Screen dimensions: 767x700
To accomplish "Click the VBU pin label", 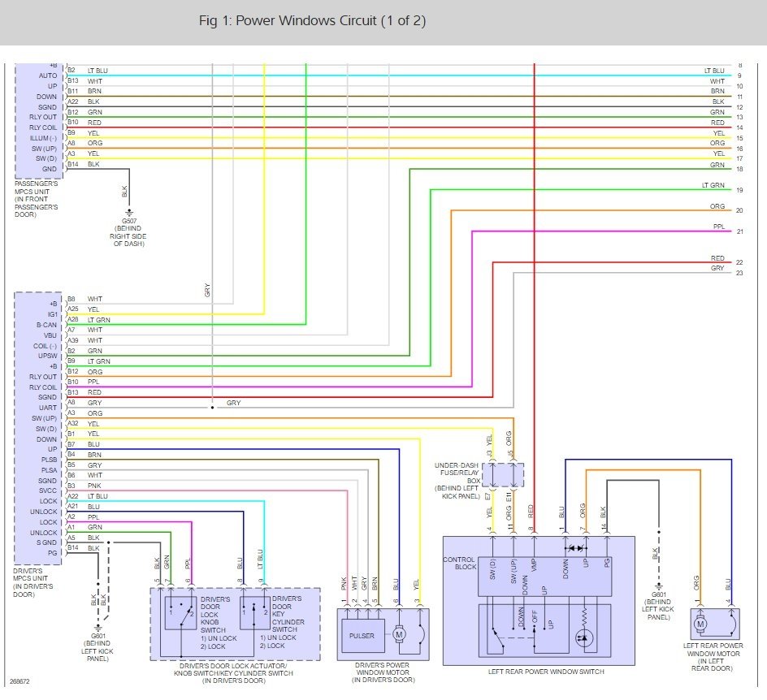I will [50, 335].
